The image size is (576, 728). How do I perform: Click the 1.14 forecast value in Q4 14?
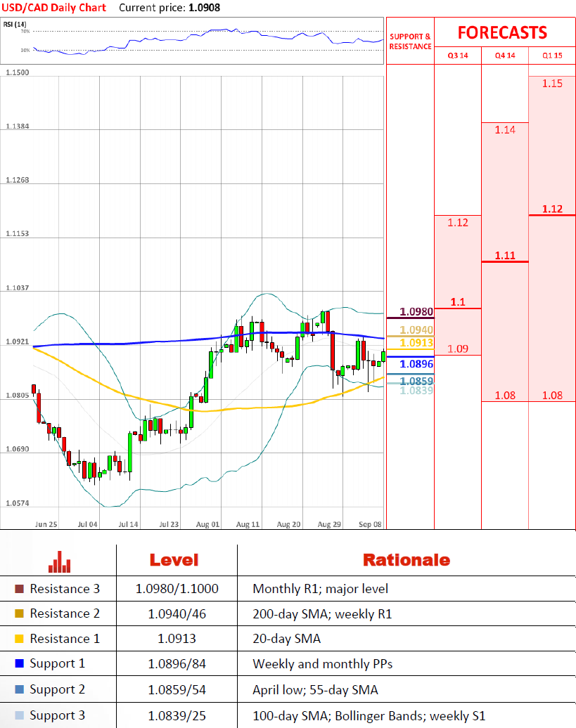[505, 130]
